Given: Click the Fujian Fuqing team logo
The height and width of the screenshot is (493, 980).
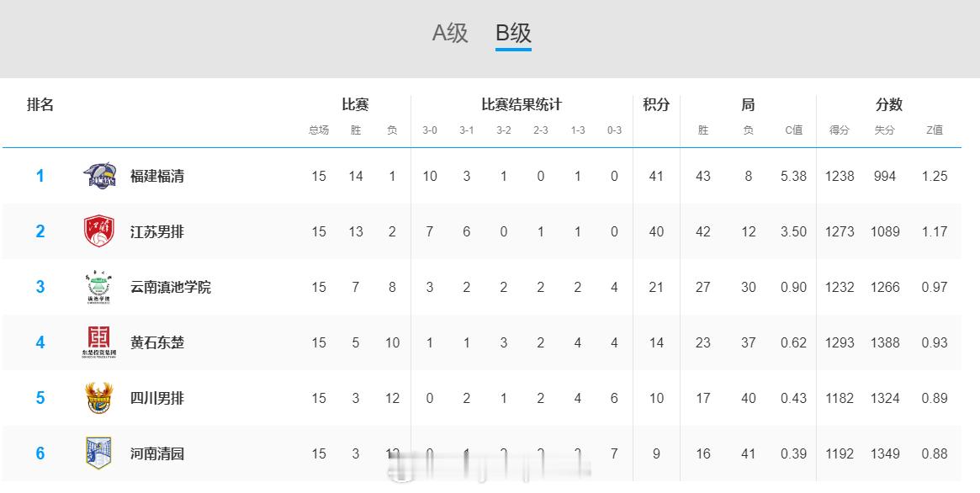Looking at the screenshot, I should [x=100, y=176].
